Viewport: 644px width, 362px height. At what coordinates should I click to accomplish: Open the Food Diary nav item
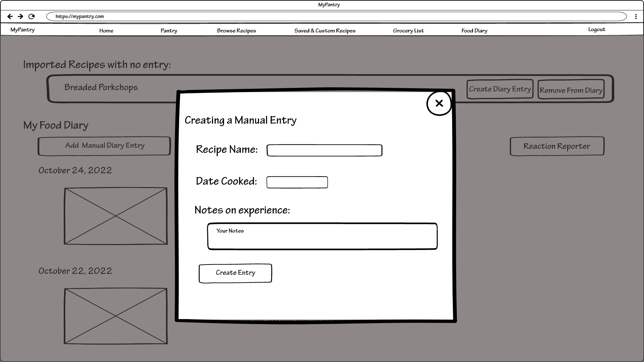click(474, 31)
